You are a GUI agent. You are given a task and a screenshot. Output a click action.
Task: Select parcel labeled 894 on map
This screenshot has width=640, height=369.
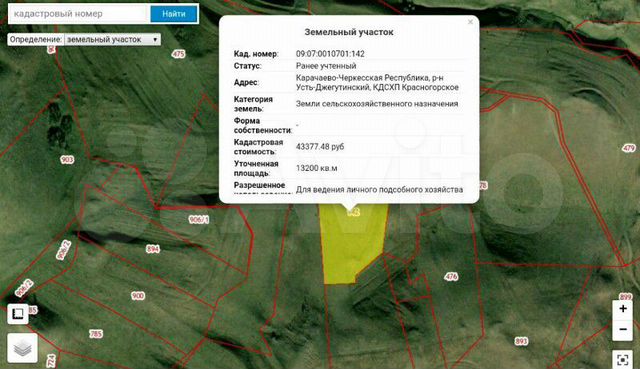153,249
